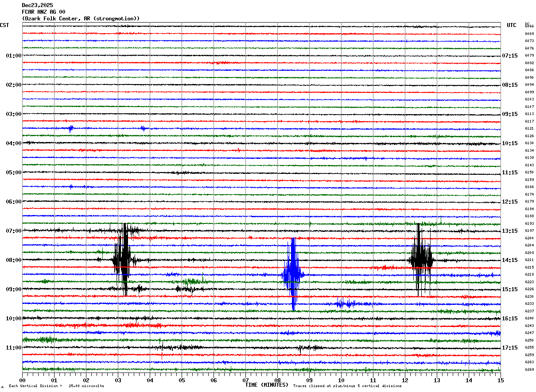Click the 02:00 CST time label
Viewport: 536px width, 392px height.
tap(14, 85)
